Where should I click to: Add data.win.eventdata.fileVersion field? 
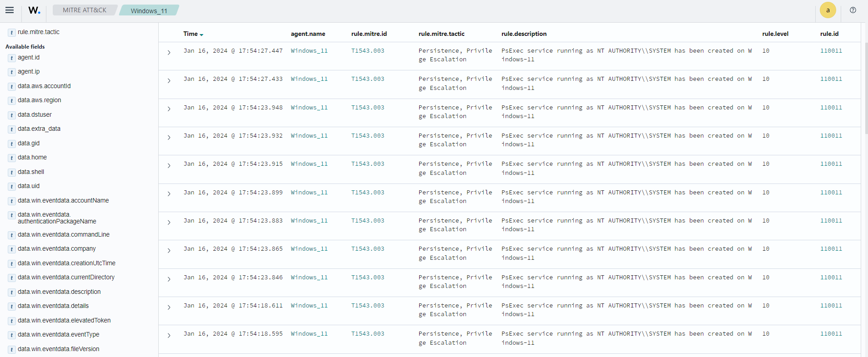pos(58,349)
